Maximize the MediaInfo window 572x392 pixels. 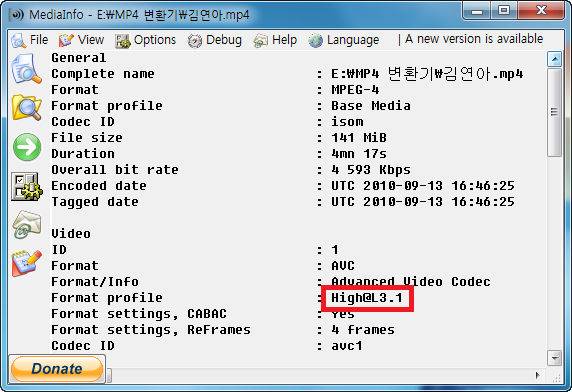(504, 11)
